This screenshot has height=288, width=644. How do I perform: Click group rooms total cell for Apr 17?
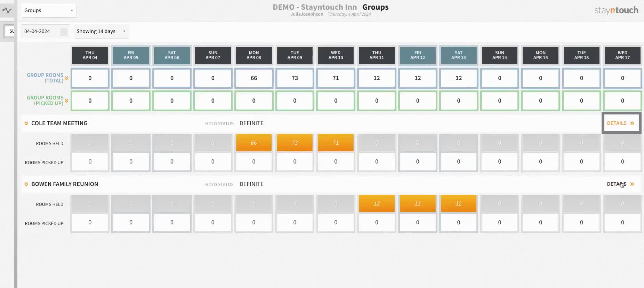622,78
